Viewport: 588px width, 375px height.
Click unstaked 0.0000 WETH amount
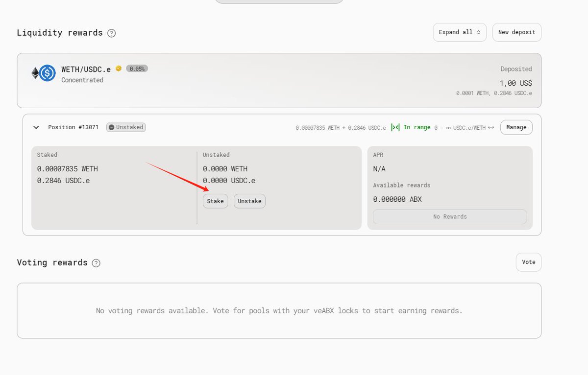click(x=225, y=169)
